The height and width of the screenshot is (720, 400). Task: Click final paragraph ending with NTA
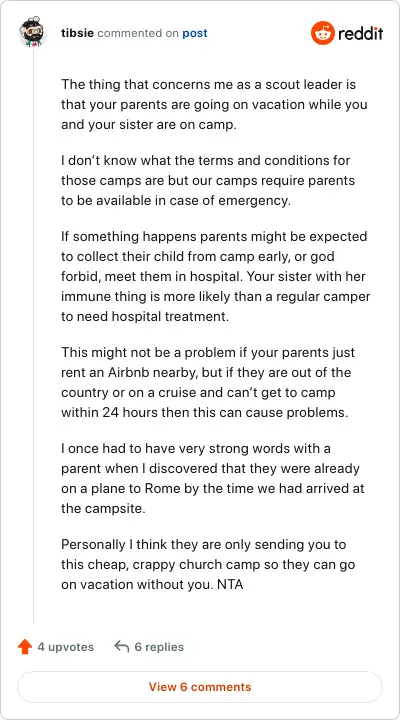tap(208, 565)
